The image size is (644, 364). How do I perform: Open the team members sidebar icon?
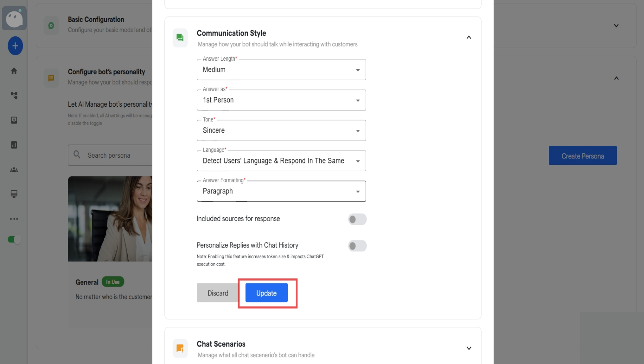coord(14,170)
